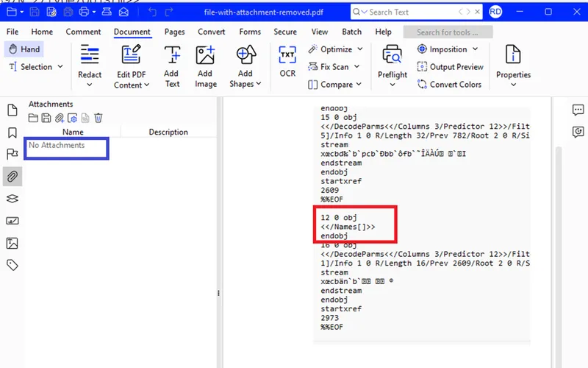Screen dimensions: 588x368
Task: Open the File menu
Action: tap(12, 32)
